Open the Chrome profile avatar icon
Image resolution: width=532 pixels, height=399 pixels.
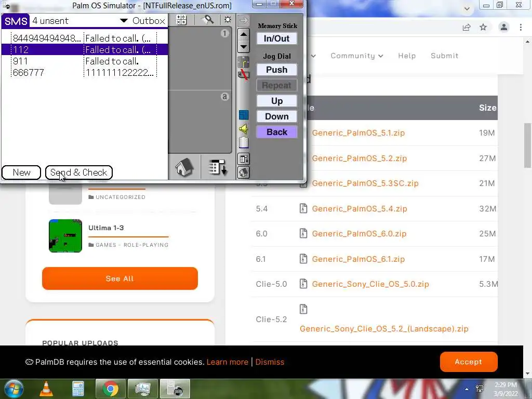click(x=504, y=27)
